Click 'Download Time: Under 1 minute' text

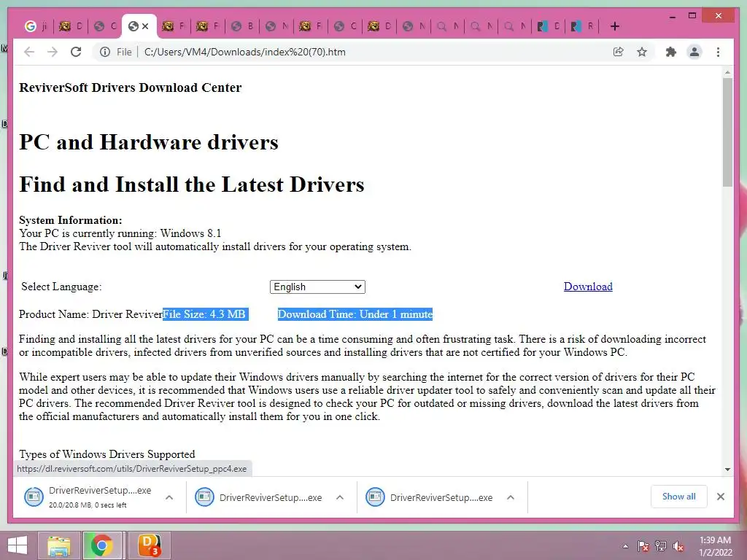pos(355,314)
